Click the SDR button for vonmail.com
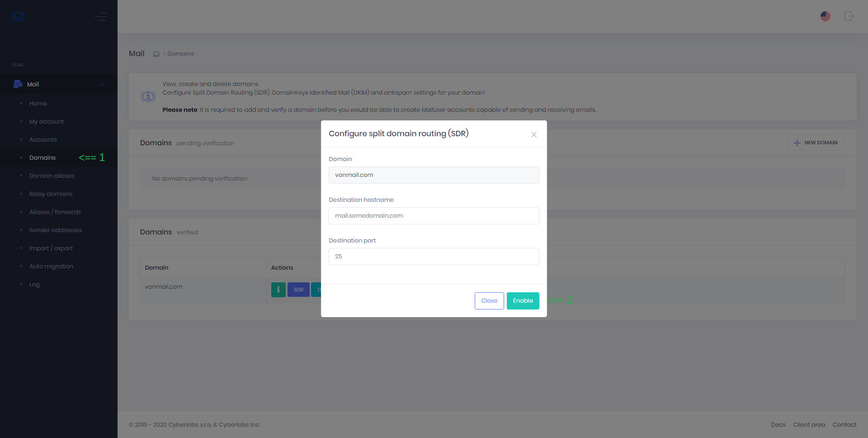 point(298,290)
